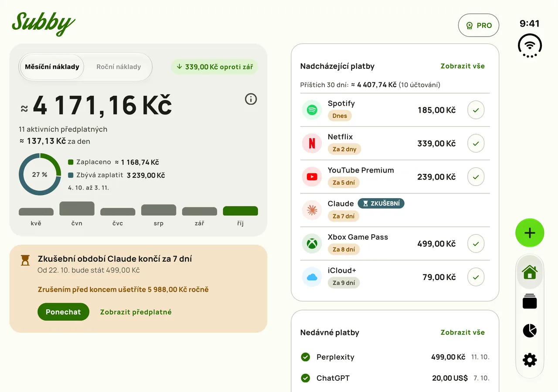558x392 pixels.
Task: Click the ZKUŠEBNÍ trial badge next to Claude
Action: coord(381,203)
